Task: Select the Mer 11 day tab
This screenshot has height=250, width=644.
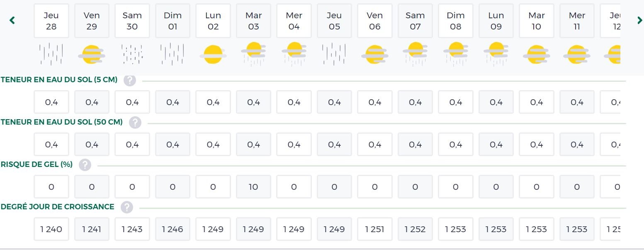Action: pos(577,21)
